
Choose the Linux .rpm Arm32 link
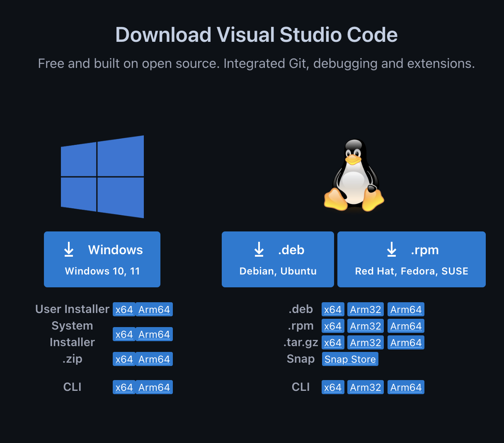pos(366,326)
